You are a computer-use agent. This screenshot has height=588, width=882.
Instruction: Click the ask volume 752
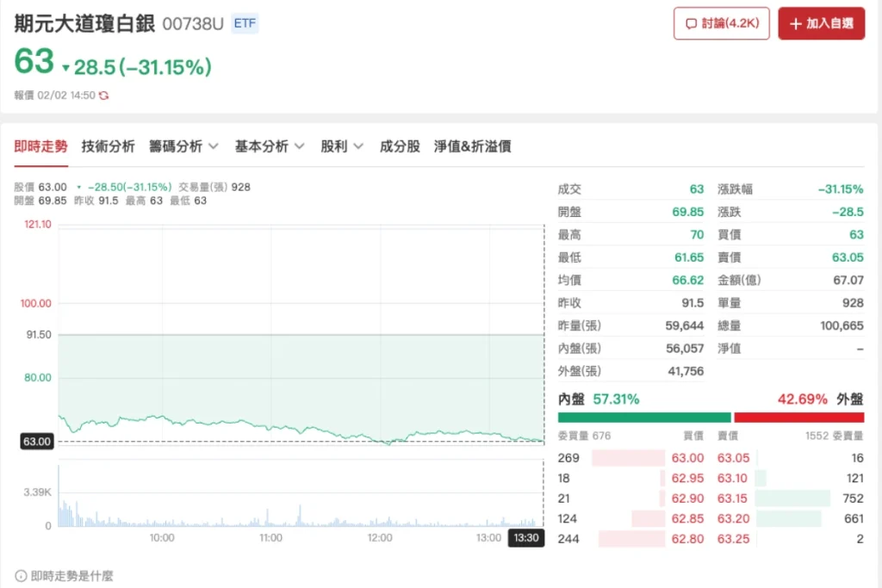coord(853,498)
